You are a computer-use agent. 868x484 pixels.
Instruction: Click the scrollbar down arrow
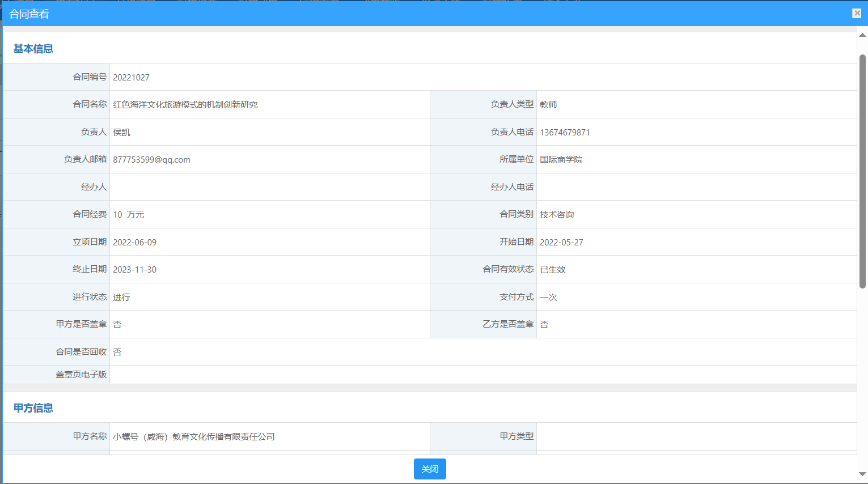point(862,474)
